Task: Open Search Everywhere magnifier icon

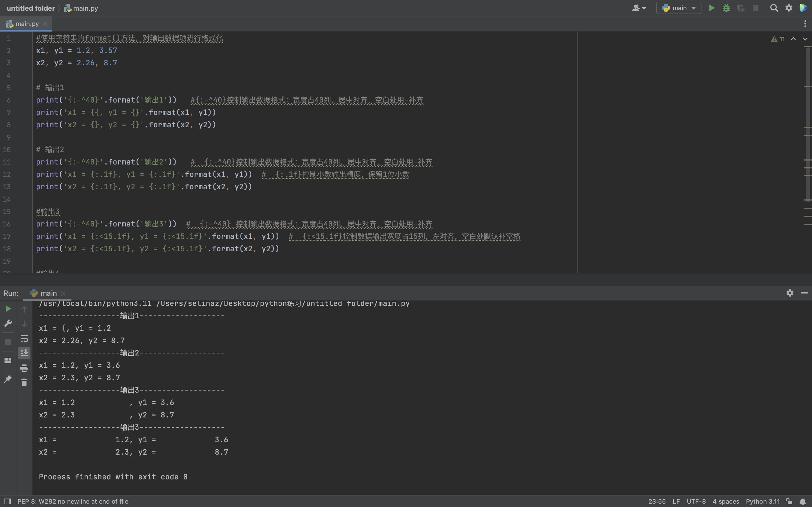Action: (774, 8)
